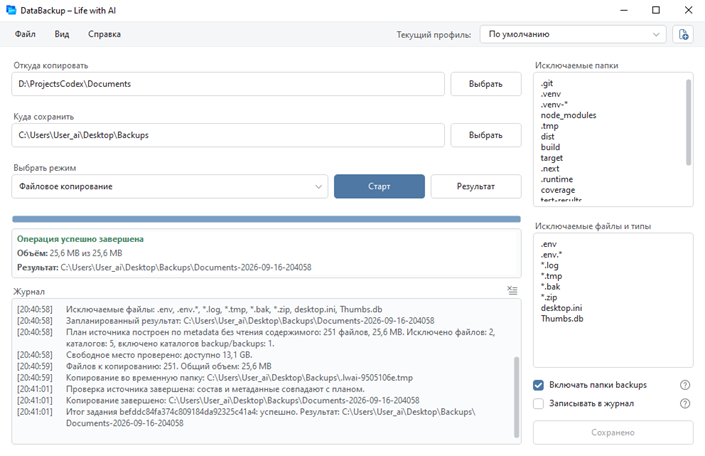Click the Объём 25,6 MB status line

pyautogui.click(x=70, y=253)
